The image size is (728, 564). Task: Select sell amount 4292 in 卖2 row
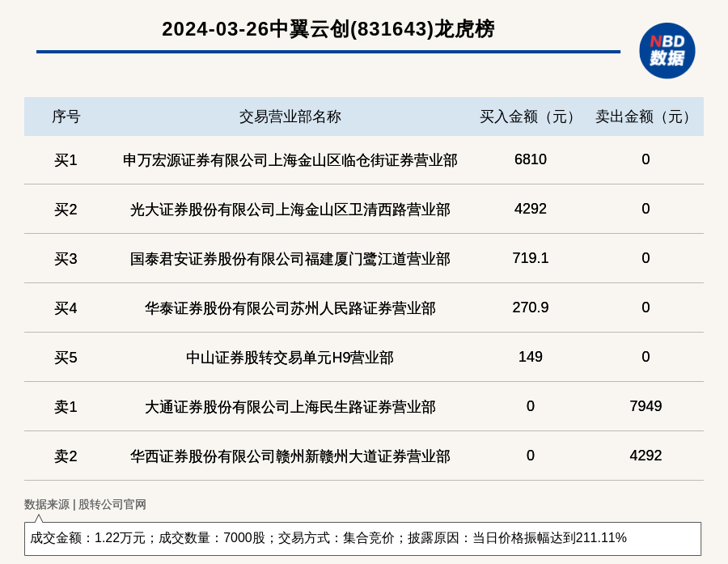(645, 456)
